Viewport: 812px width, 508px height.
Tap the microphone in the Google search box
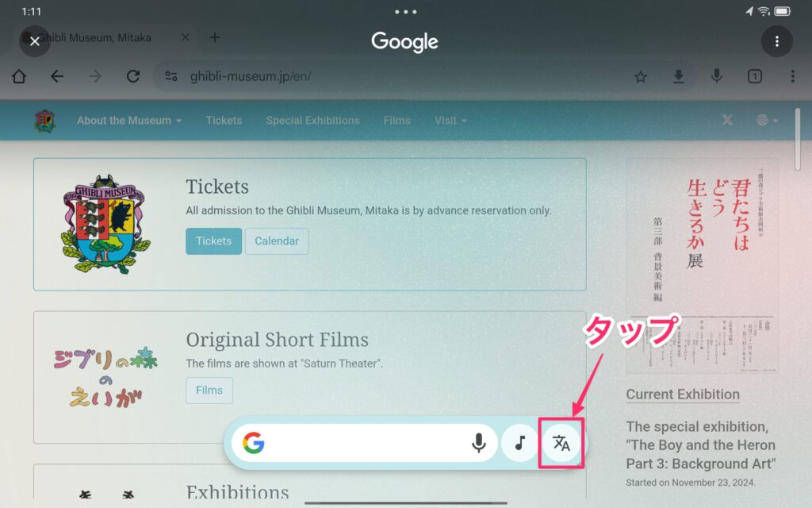tap(479, 443)
